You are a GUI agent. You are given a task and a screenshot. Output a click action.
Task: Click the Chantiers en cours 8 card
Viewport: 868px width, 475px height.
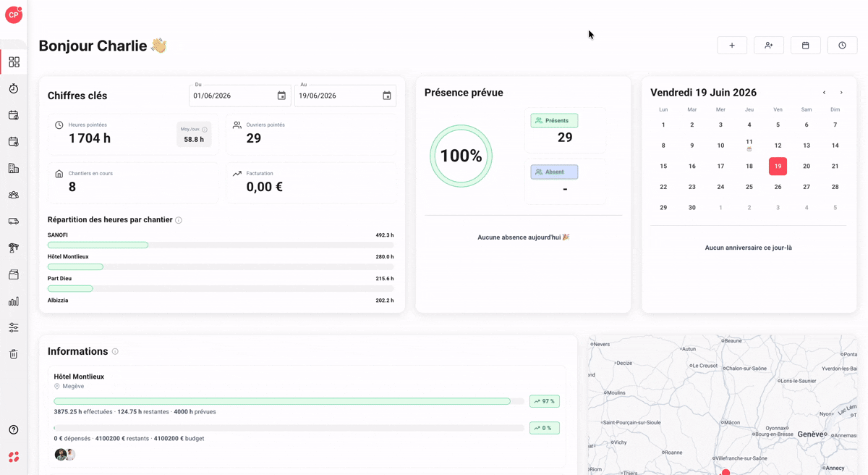[x=132, y=182]
